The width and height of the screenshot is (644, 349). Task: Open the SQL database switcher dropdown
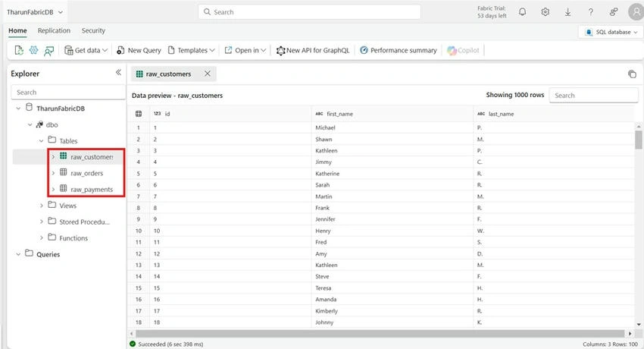pos(611,32)
